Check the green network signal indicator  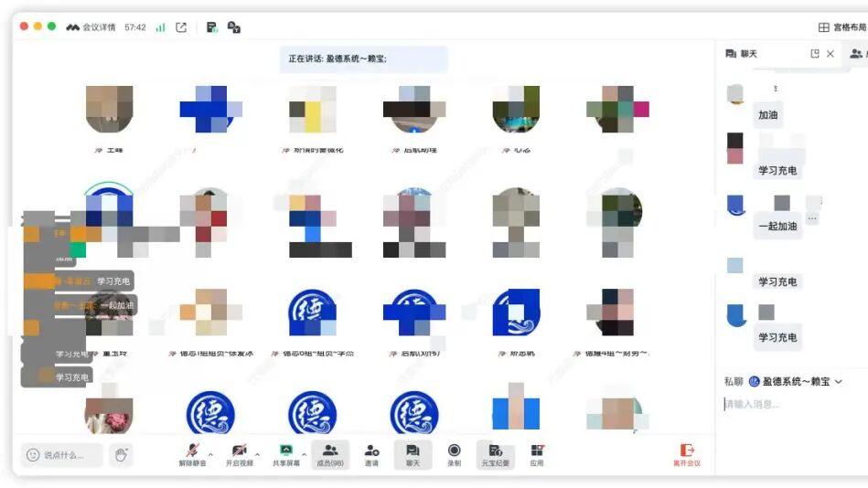click(x=161, y=27)
